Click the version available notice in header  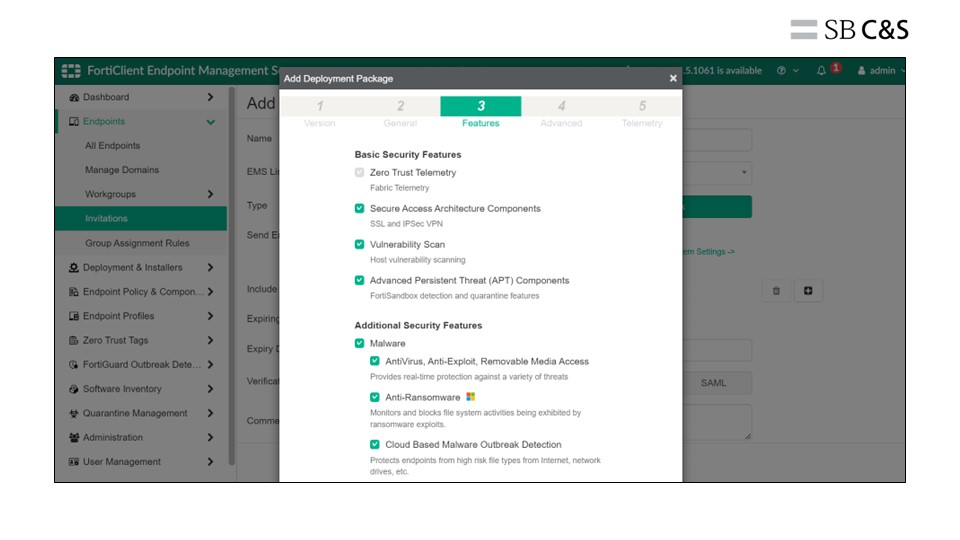(x=722, y=70)
